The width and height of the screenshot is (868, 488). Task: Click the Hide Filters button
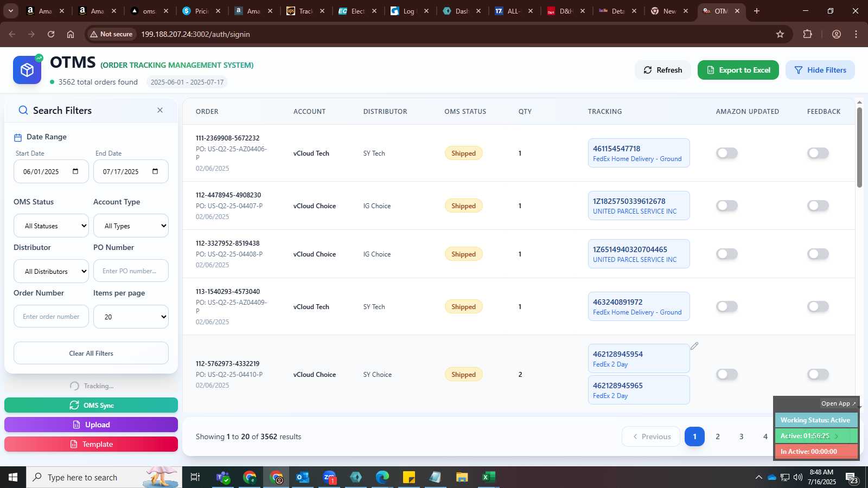point(820,70)
